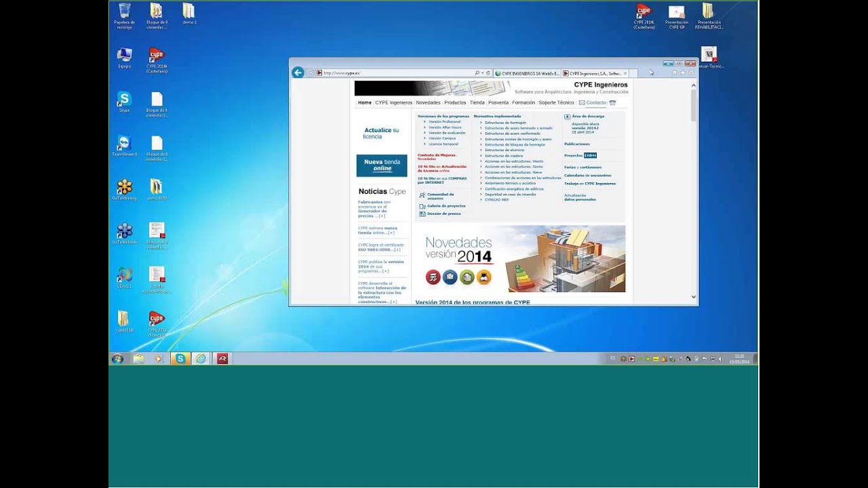Open the address bar dropdown arrow
This screenshot has width=868, height=488.
[x=483, y=73]
